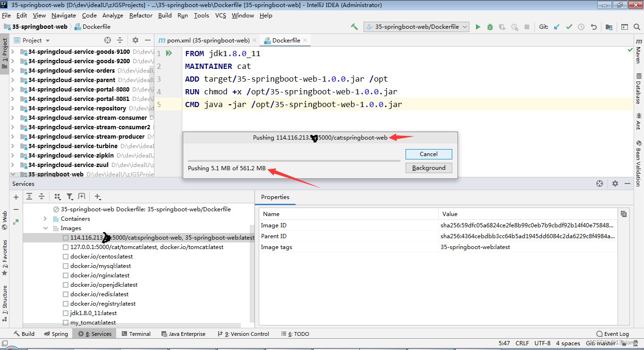Expand the 34-springcloud-service-repository module
This screenshot has height=350, width=644.
coord(13,108)
